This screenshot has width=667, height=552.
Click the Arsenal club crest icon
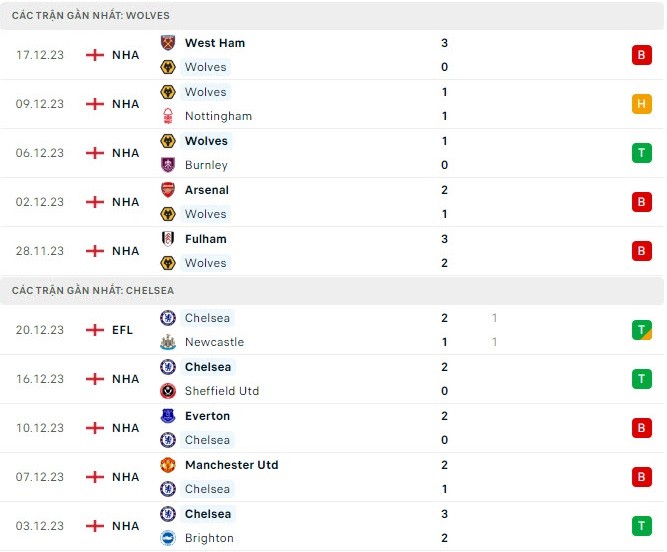point(167,190)
